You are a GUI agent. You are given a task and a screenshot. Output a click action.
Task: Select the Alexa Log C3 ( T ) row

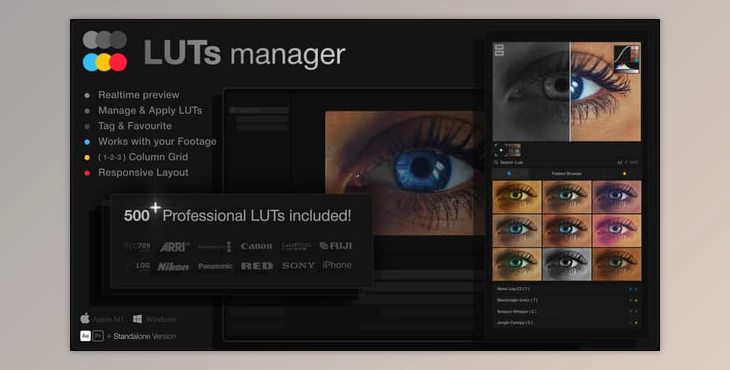[567, 289]
